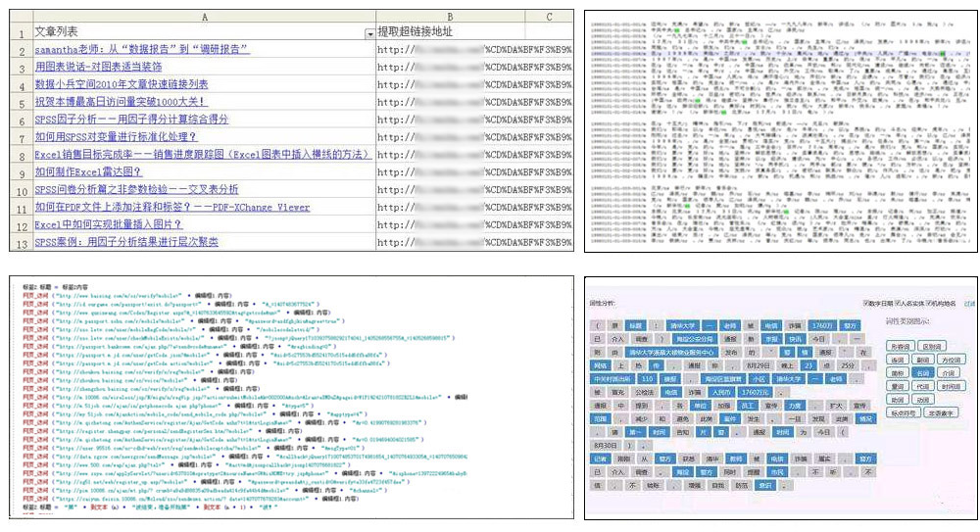Click the 人民币 word token
This screenshot has height=532, width=980.
click(x=722, y=392)
